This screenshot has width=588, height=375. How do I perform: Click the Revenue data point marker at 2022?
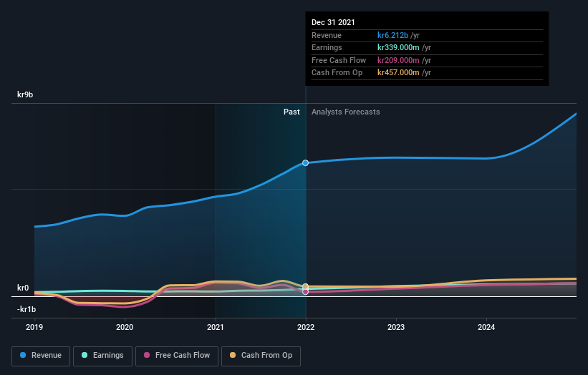pos(306,163)
